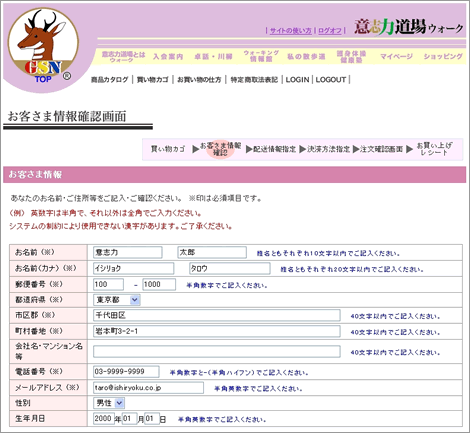
Task: Click the birth month field before 月
Action: 130,419
